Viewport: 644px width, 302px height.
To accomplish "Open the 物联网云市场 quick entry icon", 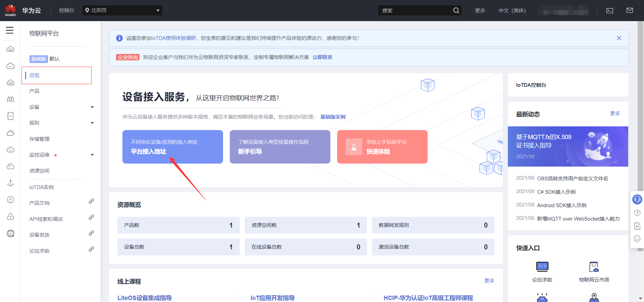I will [594, 267].
